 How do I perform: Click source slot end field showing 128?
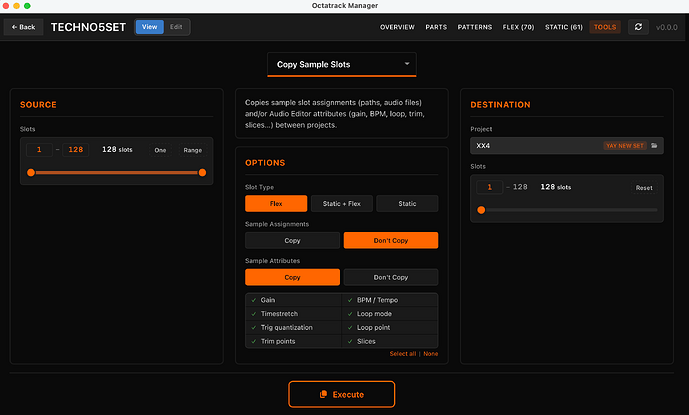[x=76, y=150]
